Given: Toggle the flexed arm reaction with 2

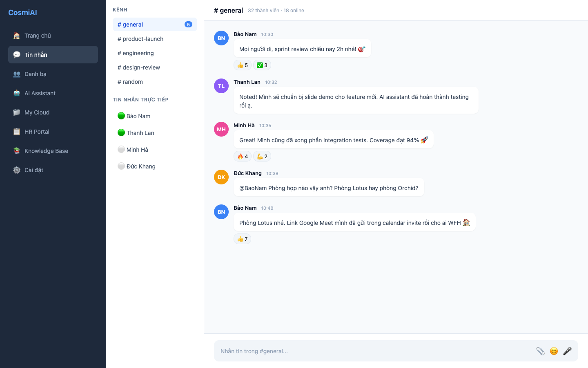Looking at the screenshot, I should [x=262, y=156].
